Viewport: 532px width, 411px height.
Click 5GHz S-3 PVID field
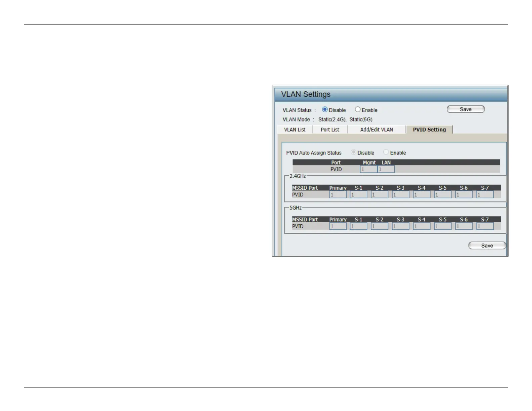point(401,226)
